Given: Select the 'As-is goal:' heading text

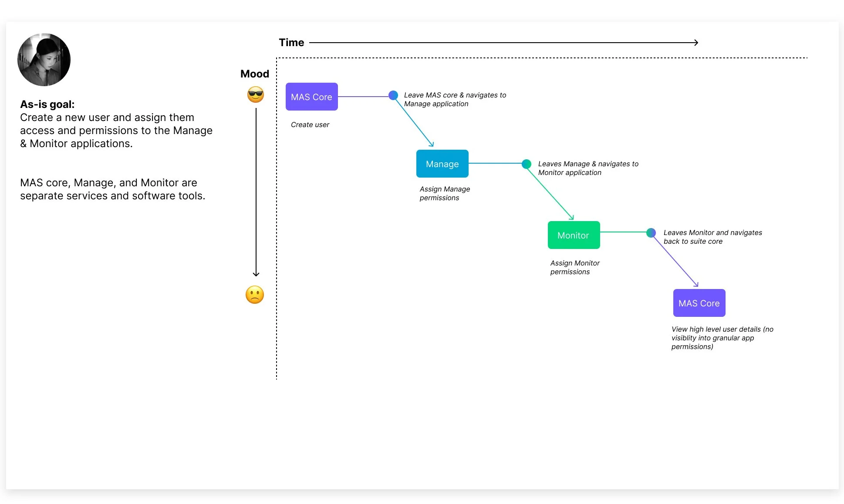Looking at the screenshot, I should point(47,104).
